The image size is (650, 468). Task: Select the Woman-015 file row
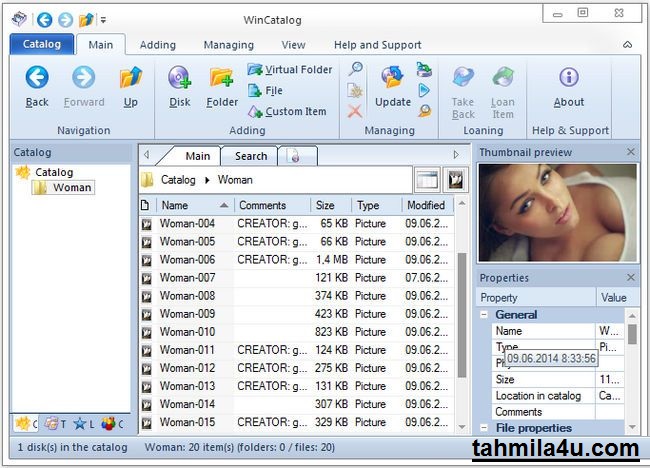297,422
